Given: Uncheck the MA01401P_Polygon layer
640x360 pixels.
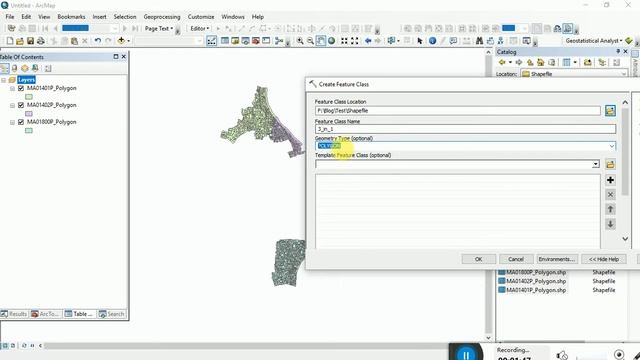Looking at the screenshot, I should [x=21, y=88].
